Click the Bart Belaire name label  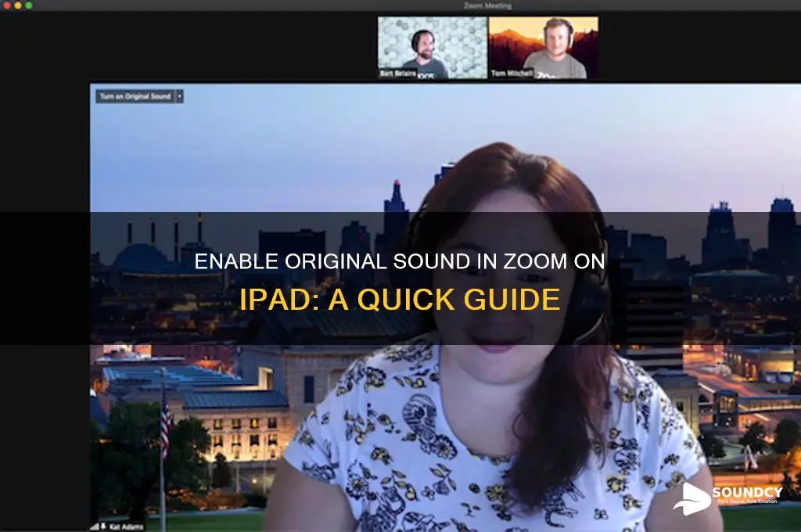tap(398, 74)
